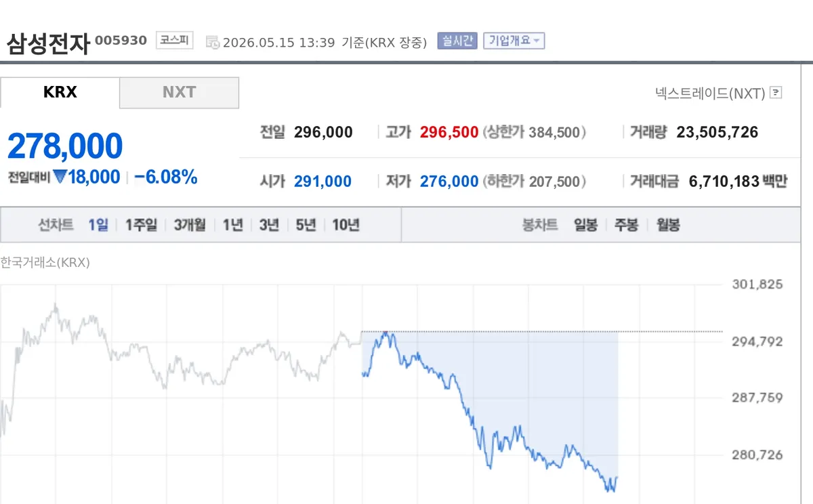Click the calendar icon beside the date

[x=212, y=42]
